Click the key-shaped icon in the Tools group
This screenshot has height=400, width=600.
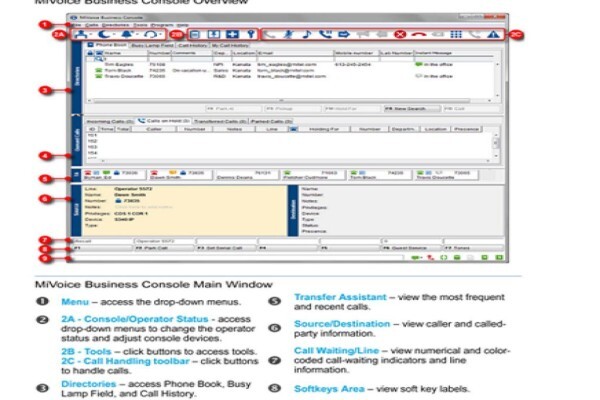tap(251, 34)
